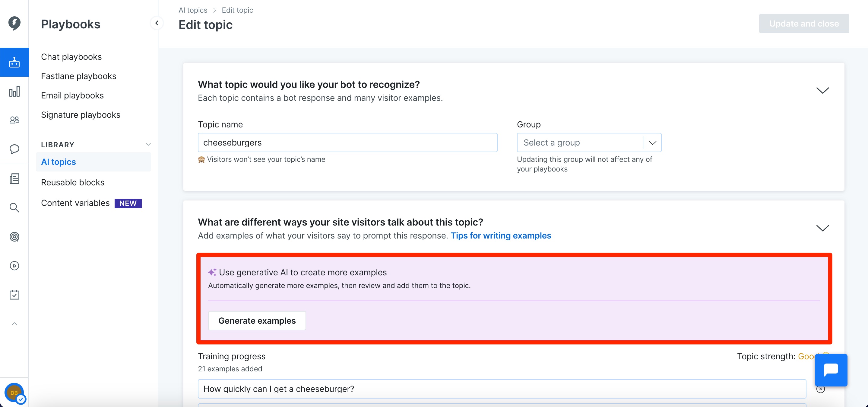868x407 pixels.
Task: Open Chat playbooks
Action: (x=71, y=57)
